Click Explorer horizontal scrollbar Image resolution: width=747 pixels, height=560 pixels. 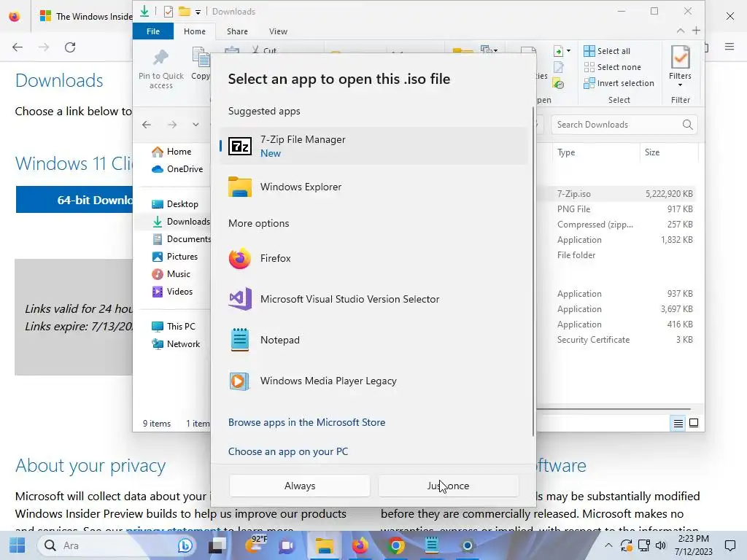coord(614,409)
